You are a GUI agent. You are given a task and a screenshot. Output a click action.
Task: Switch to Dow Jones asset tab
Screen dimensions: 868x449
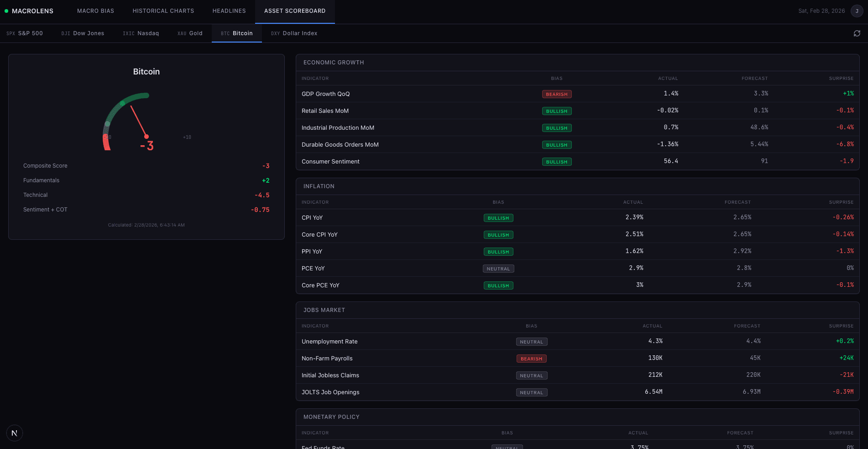(x=83, y=33)
